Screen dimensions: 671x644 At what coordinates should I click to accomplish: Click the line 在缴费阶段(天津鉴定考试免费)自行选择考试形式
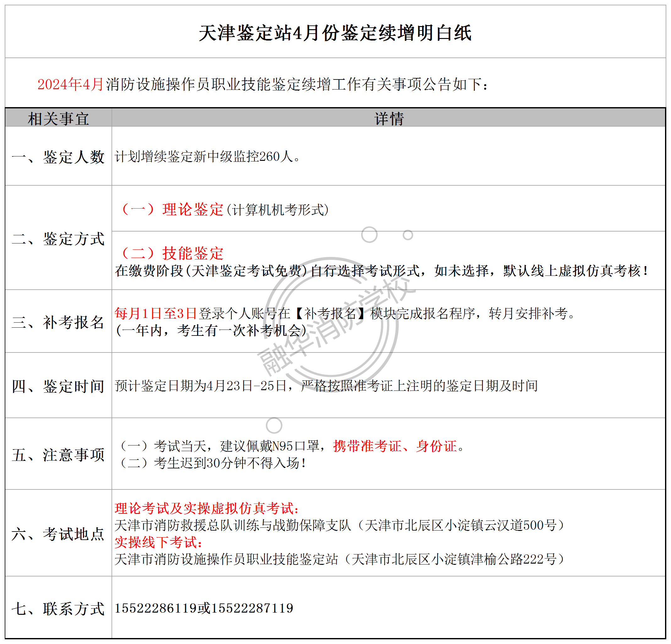point(267,270)
